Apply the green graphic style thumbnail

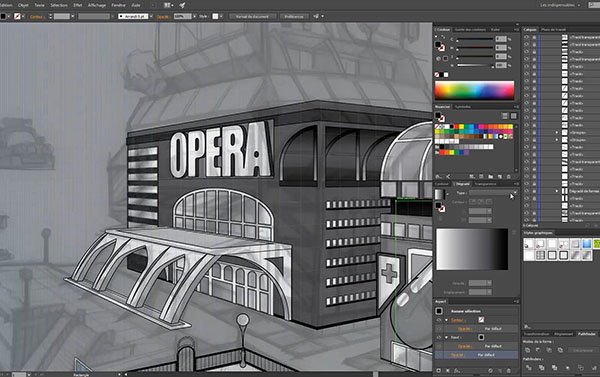pyautogui.click(x=597, y=243)
